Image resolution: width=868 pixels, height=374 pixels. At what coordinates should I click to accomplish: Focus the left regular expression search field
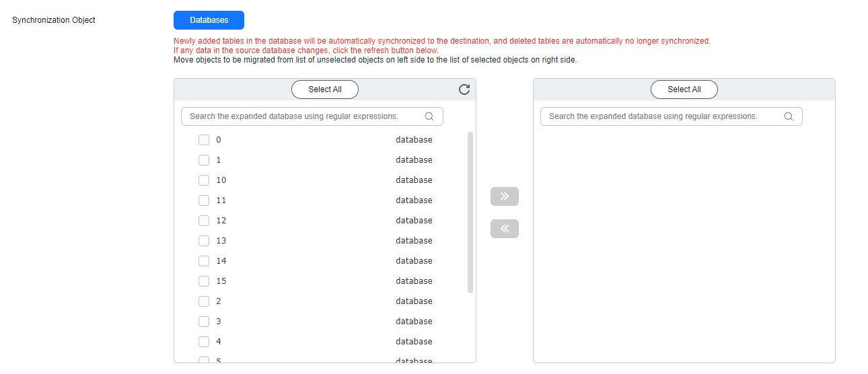coord(312,116)
